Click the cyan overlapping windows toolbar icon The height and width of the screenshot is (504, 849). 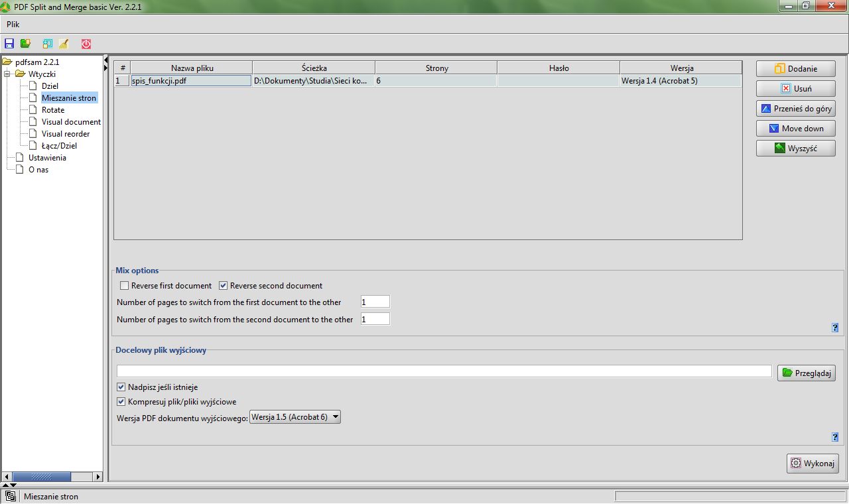coord(48,44)
